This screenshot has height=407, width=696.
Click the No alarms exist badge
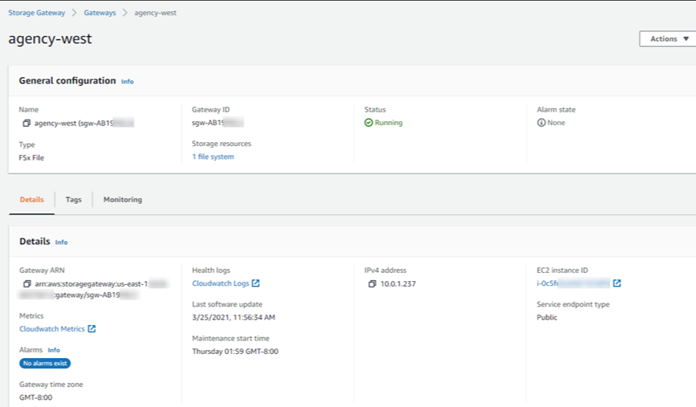[44, 363]
